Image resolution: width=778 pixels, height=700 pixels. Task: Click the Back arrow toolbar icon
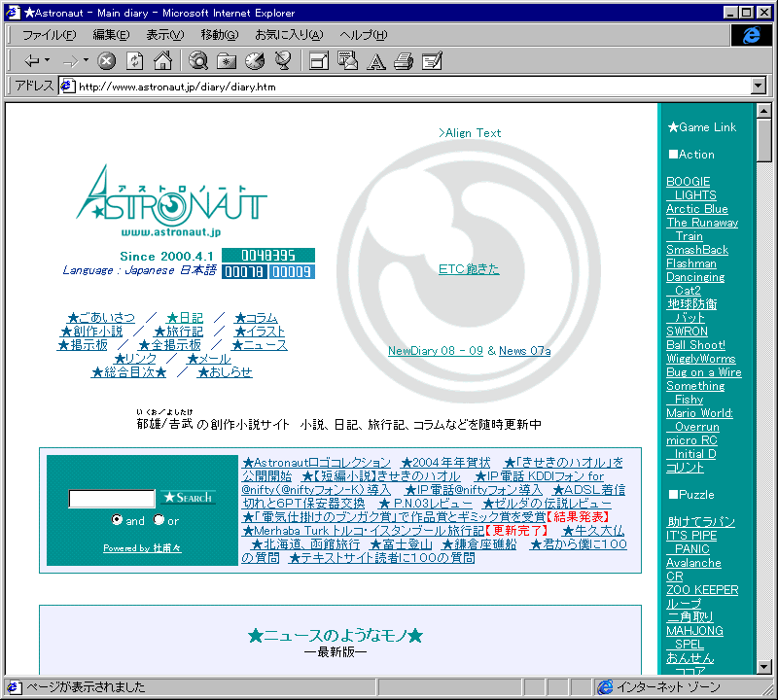31,60
